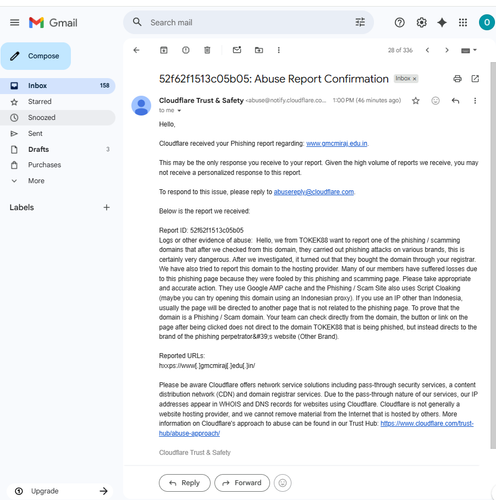The height and width of the screenshot is (500, 496).
Task: Open the main menu hamburger icon
Action: (x=14, y=23)
